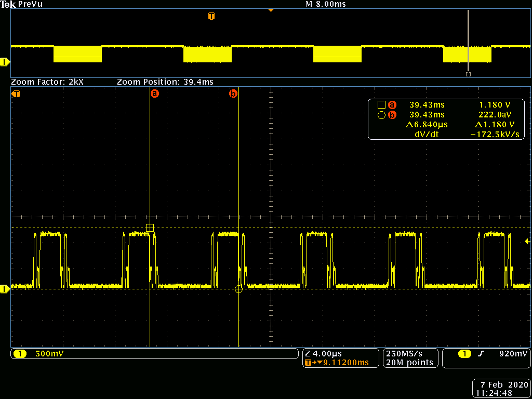
Task: Select cursor b marker label at top
Action: [233, 94]
